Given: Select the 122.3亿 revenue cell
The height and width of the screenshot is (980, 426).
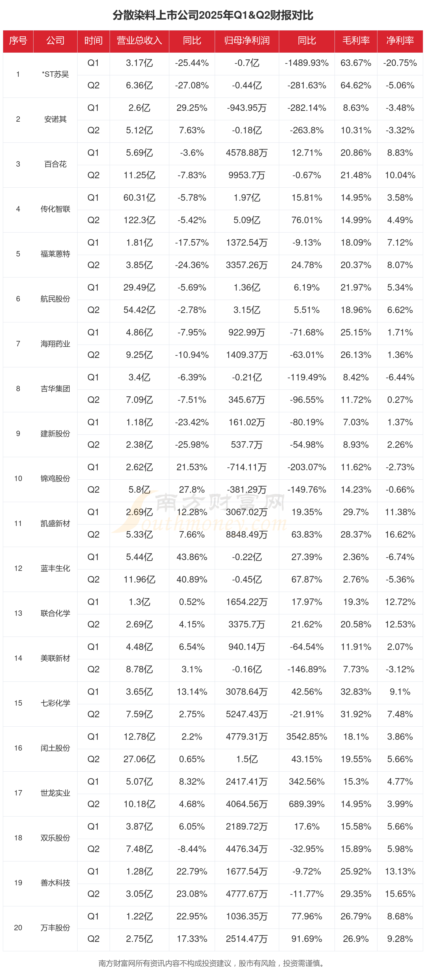Looking at the screenshot, I should (139, 220).
